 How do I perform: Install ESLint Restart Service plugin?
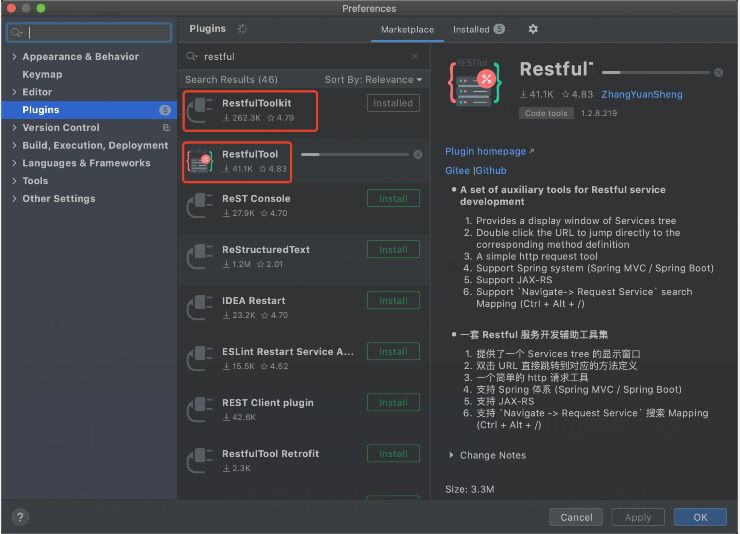pyautogui.click(x=393, y=351)
